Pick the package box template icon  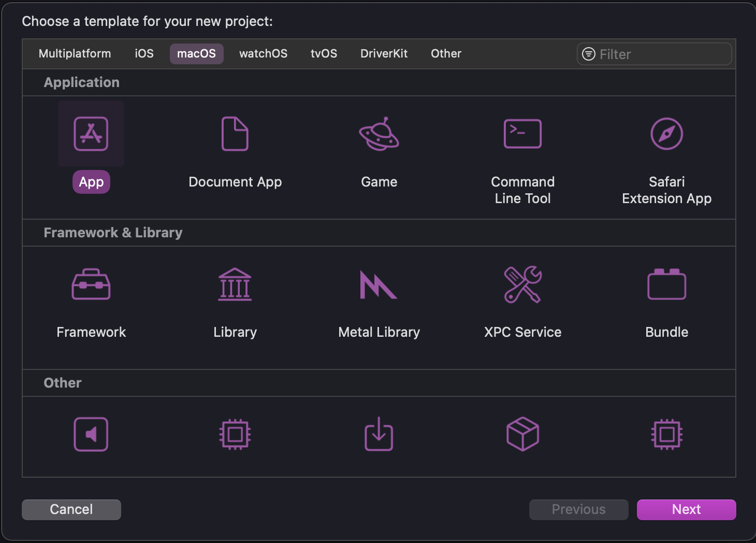(523, 434)
